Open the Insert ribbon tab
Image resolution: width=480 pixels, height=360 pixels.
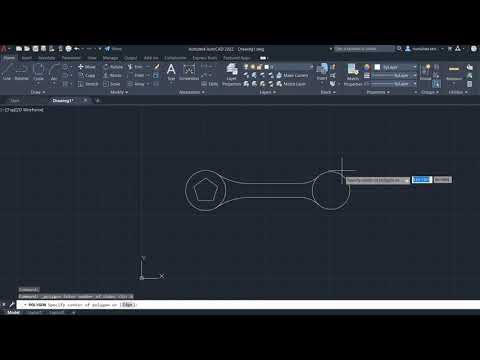[27, 58]
